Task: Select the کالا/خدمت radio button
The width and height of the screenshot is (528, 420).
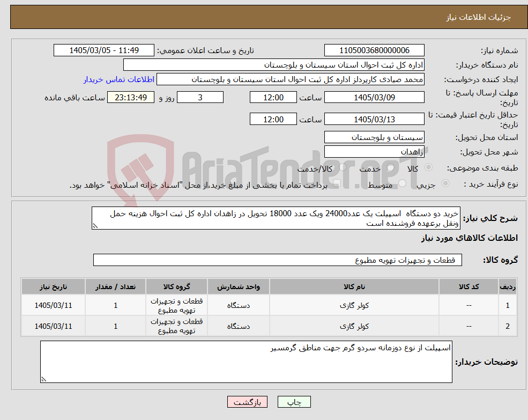Action: 343,167
